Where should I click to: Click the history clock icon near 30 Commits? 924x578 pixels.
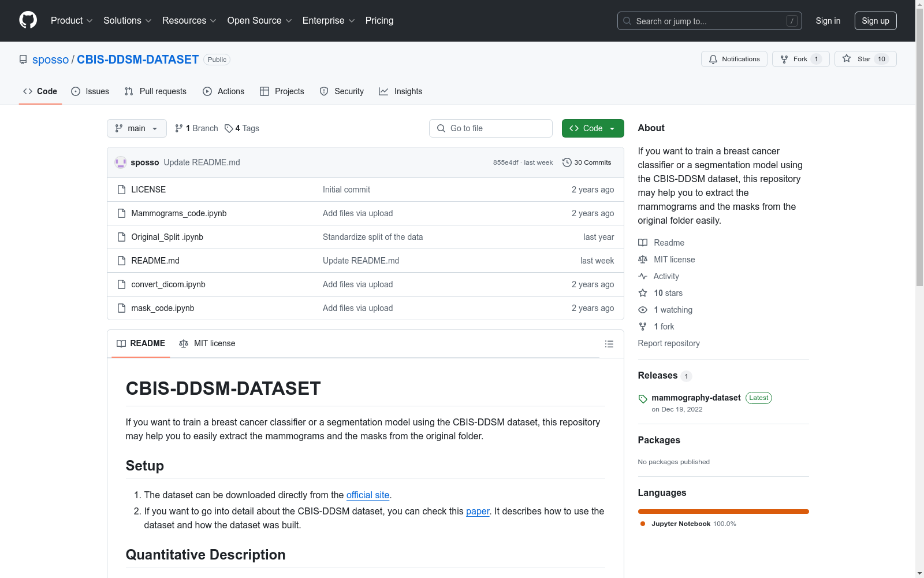(x=567, y=162)
